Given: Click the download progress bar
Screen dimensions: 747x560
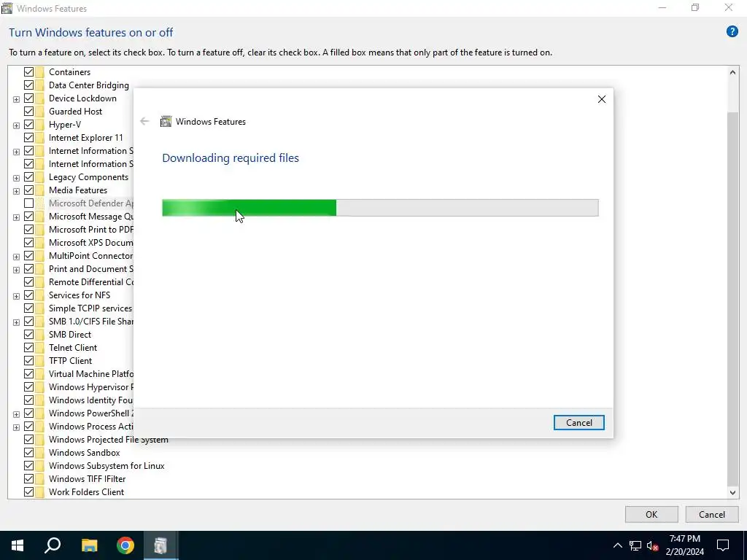Looking at the screenshot, I should click(380, 208).
